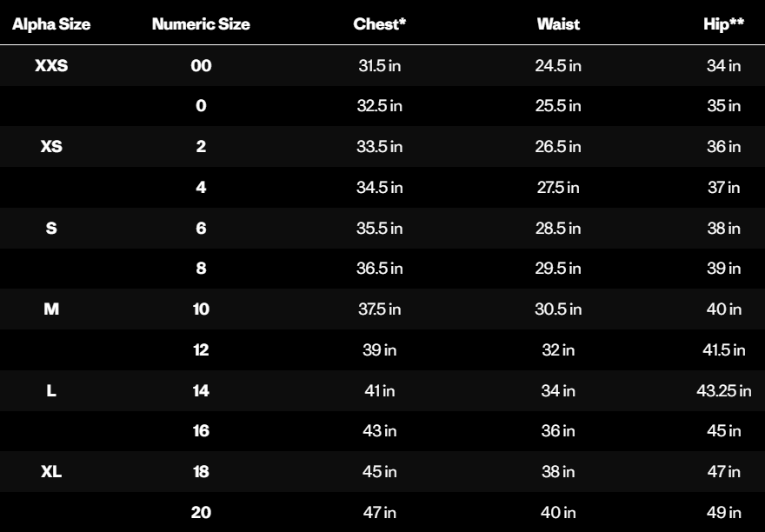Select the 27.5 in waist value
Viewport: 765px width, 532px height.
point(558,188)
